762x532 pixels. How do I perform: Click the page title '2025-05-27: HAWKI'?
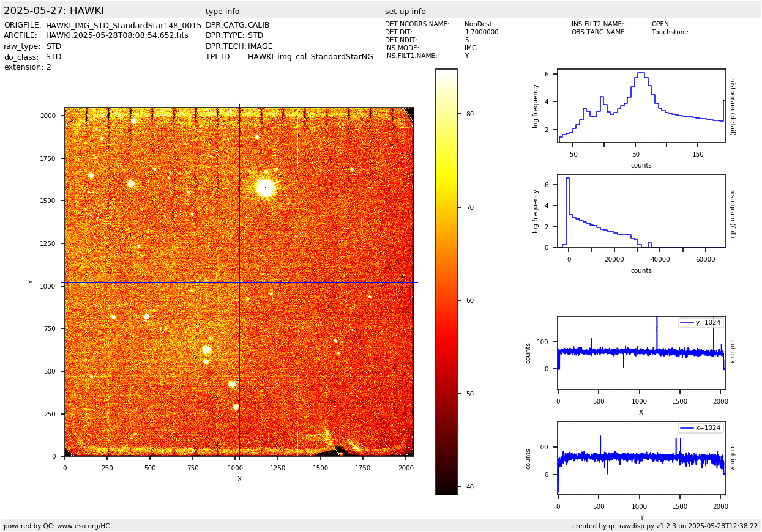54,11
